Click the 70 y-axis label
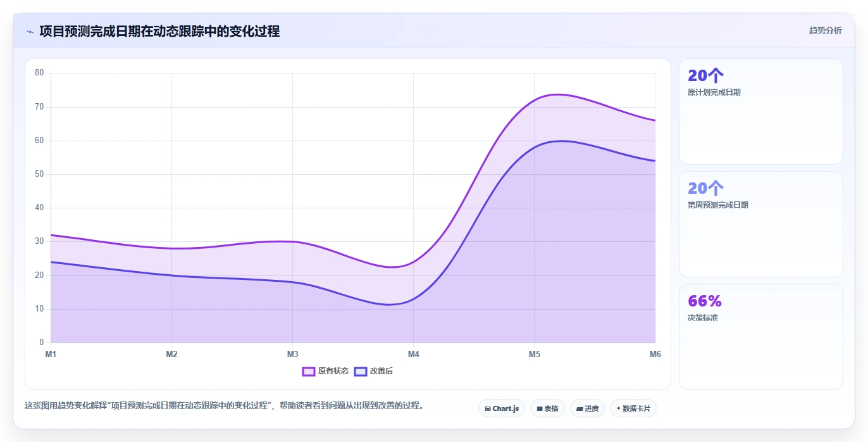The image size is (868, 442). pyautogui.click(x=39, y=106)
